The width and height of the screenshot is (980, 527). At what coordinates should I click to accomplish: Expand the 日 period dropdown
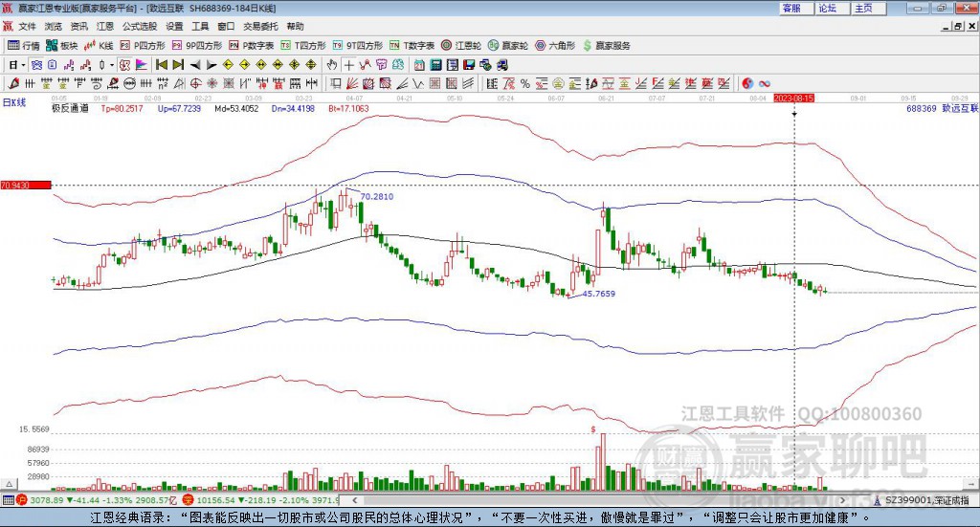pyautogui.click(x=23, y=65)
